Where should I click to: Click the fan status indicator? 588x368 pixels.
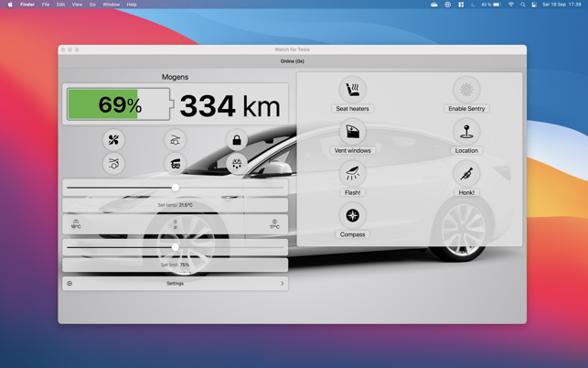coord(176,224)
